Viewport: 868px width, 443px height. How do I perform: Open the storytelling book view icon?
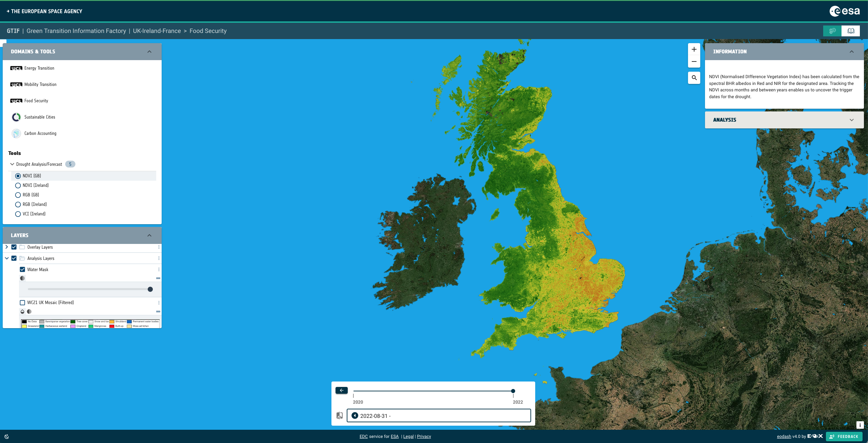point(851,31)
